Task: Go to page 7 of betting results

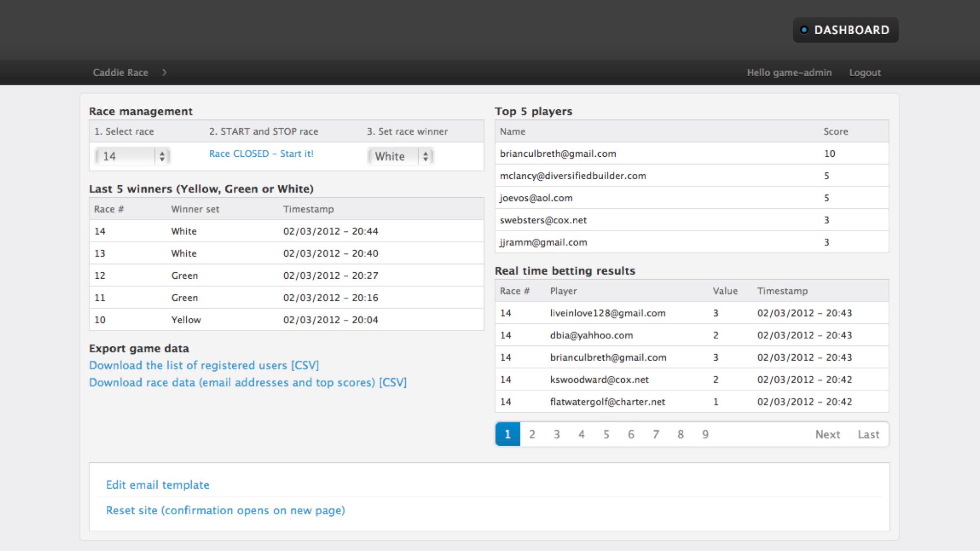Action: (656, 434)
